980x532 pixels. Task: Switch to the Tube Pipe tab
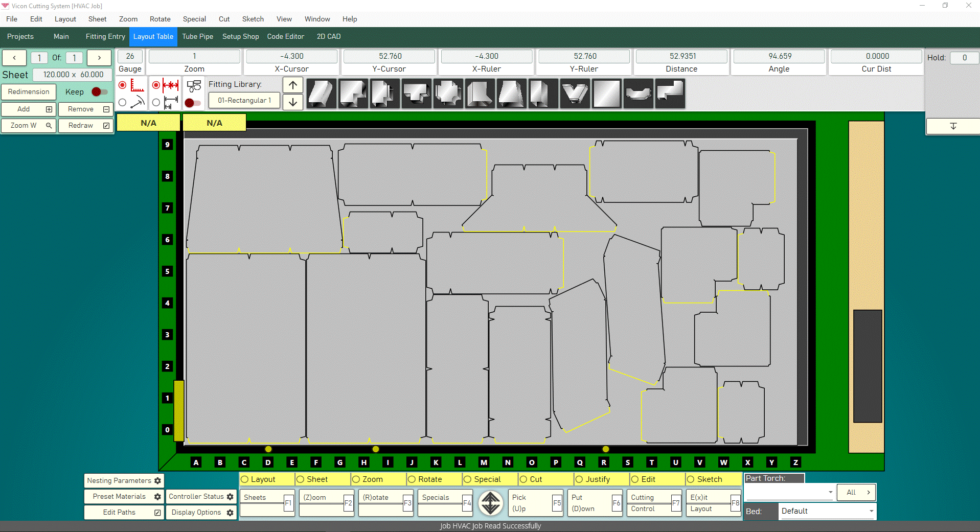coord(197,36)
